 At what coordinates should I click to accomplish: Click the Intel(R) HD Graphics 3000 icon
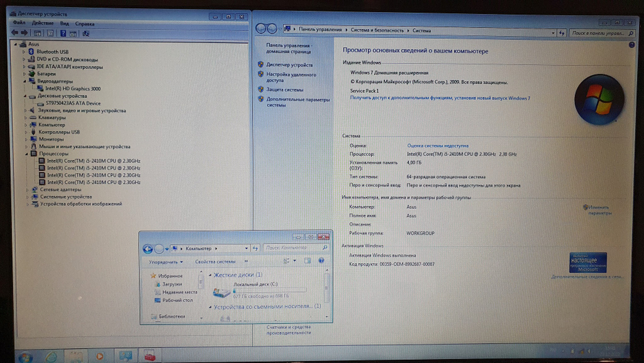pos(40,88)
